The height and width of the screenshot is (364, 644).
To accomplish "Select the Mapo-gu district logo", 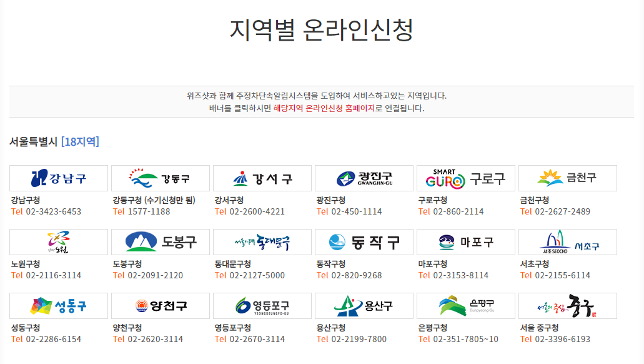I will (465, 242).
